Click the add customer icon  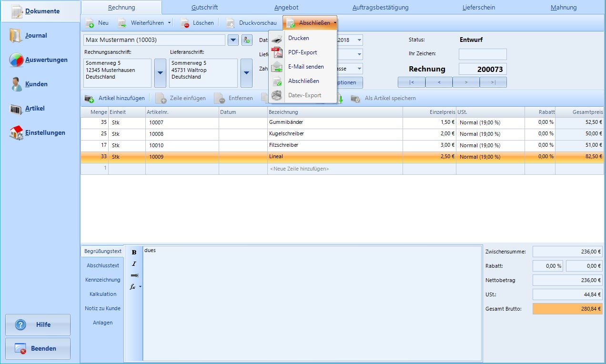(x=246, y=40)
